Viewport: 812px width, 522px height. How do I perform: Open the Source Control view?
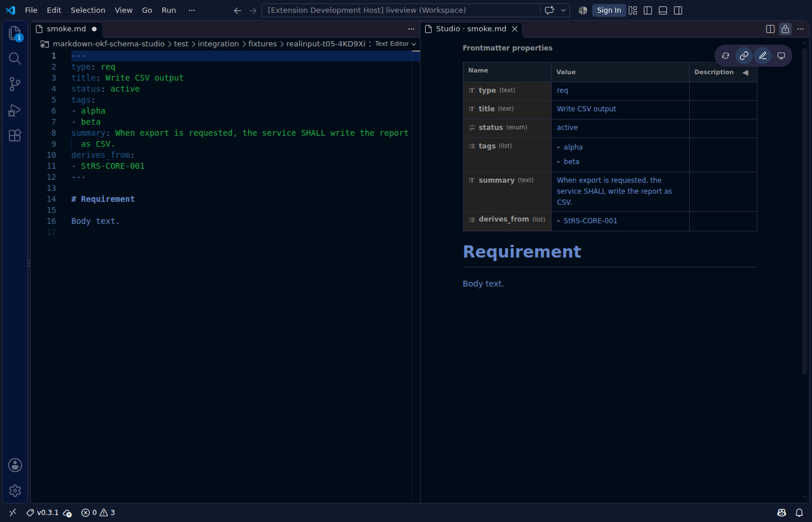pyautogui.click(x=15, y=84)
